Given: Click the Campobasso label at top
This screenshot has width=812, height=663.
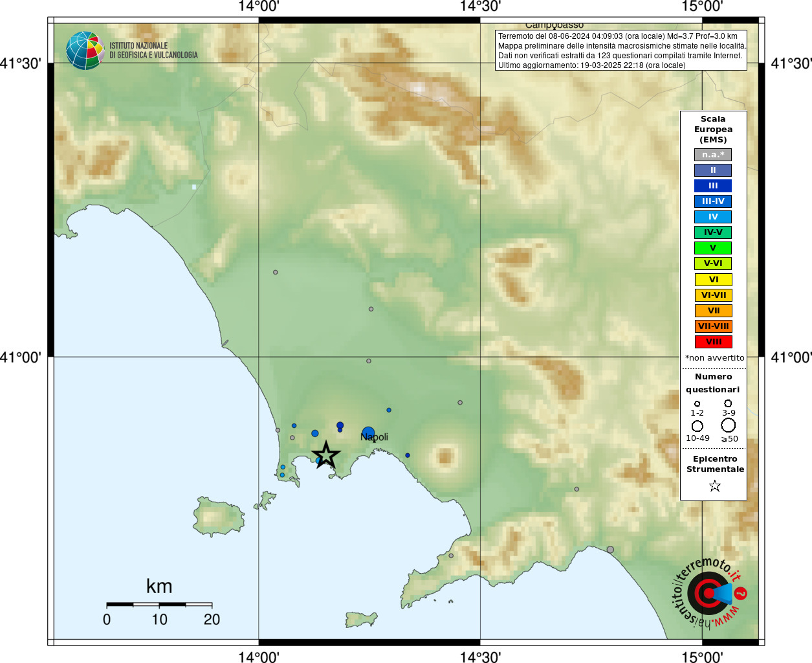Looking at the screenshot, I should [x=554, y=25].
